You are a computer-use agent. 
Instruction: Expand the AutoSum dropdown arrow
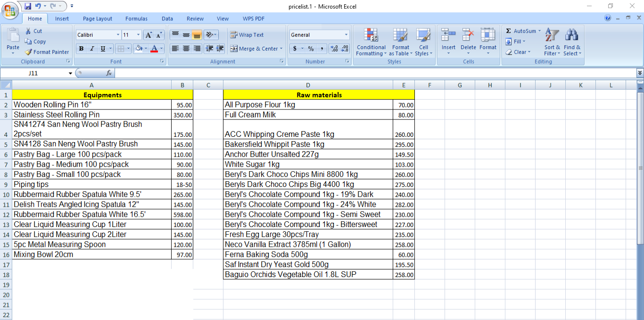pyautogui.click(x=540, y=31)
